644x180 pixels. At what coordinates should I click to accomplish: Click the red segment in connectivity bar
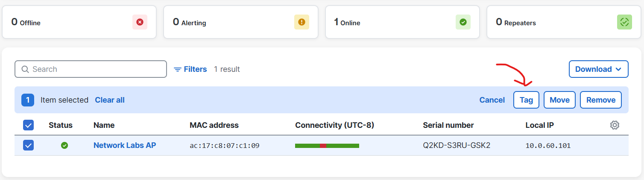(x=323, y=146)
